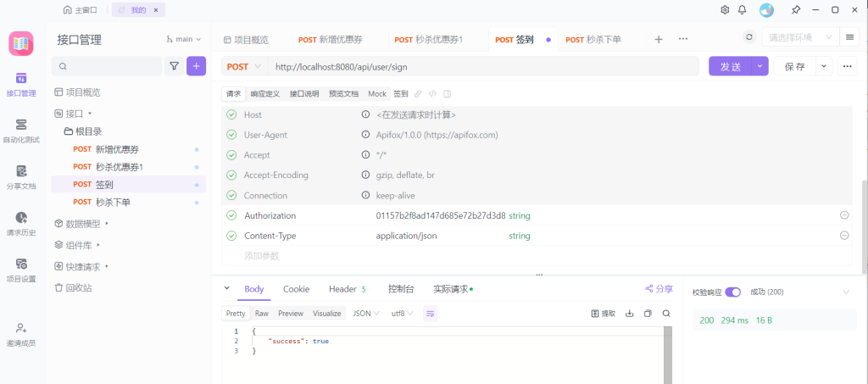Click the 发送 send button
Screen dimensions: 868x384
pos(730,67)
